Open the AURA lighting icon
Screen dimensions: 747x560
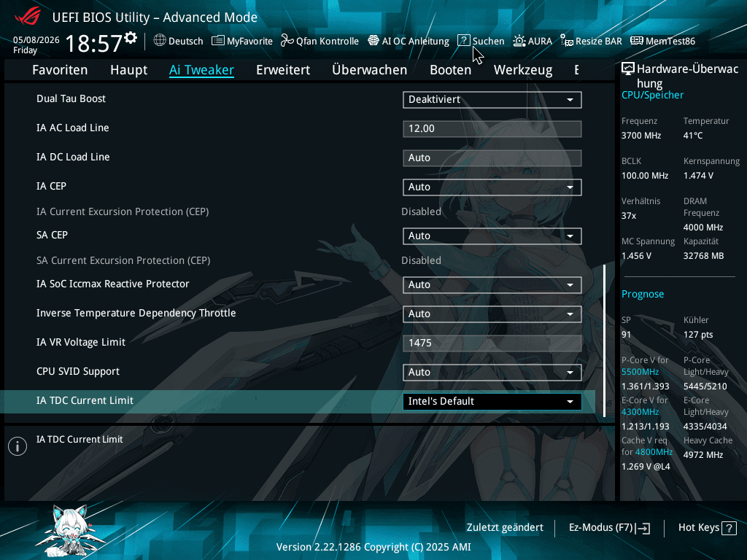519,41
